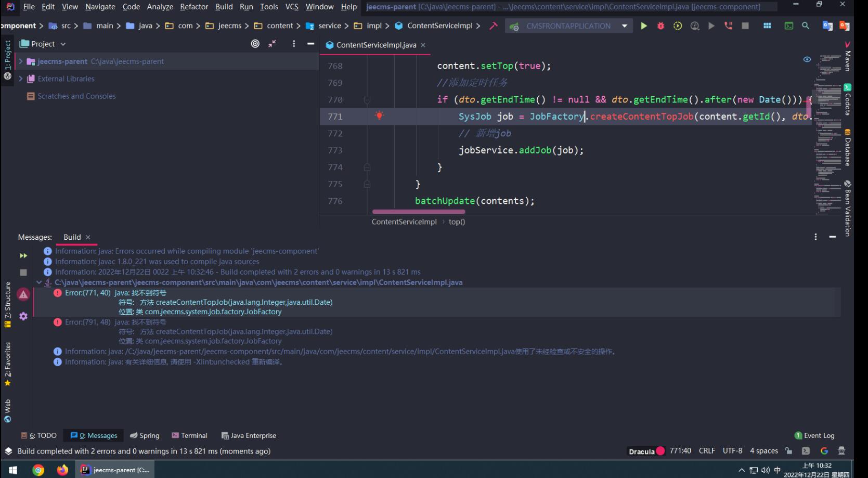Start the Debug bug icon
Image resolution: width=868 pixels, height=478 pixels.
click(660, 26)
